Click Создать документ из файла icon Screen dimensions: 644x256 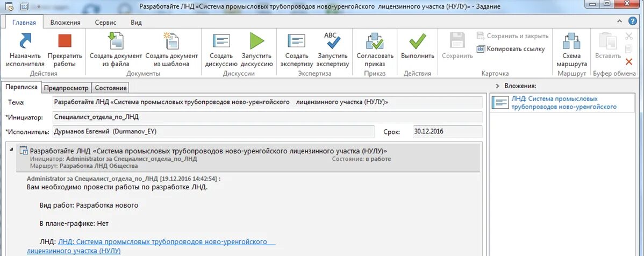pos(116,41)
